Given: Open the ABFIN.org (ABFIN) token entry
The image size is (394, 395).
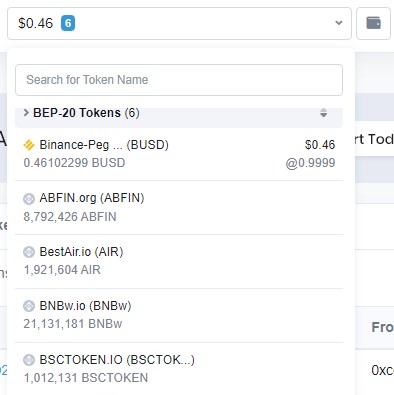Looking at the screenshot, I should [179, 208].
